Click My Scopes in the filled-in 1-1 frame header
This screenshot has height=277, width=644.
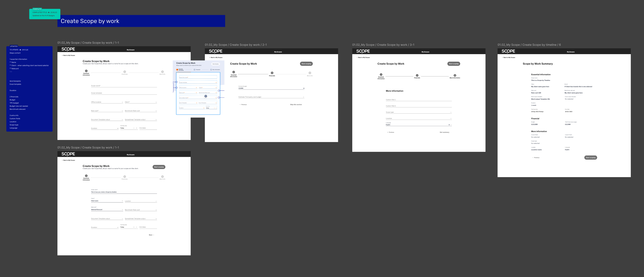131,154
